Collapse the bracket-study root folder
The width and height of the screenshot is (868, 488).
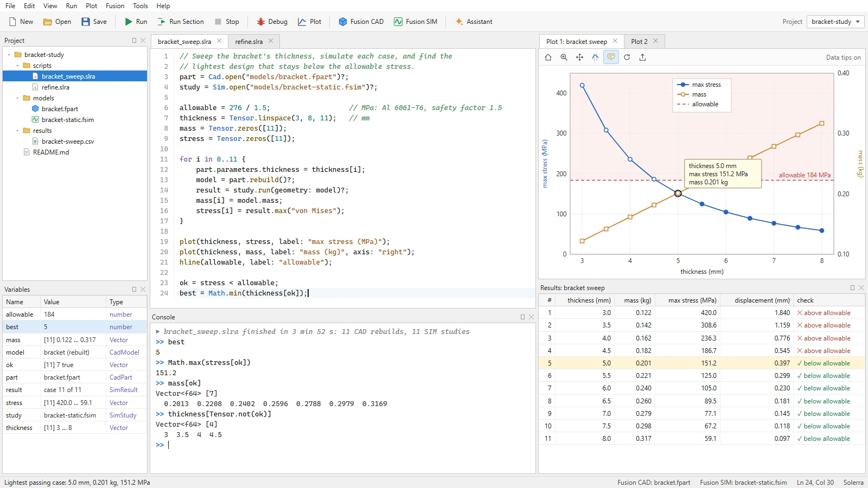(9, 55)
